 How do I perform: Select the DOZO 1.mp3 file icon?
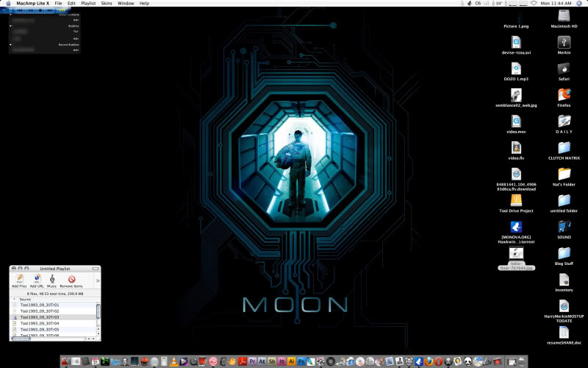(x=516, y=68)
